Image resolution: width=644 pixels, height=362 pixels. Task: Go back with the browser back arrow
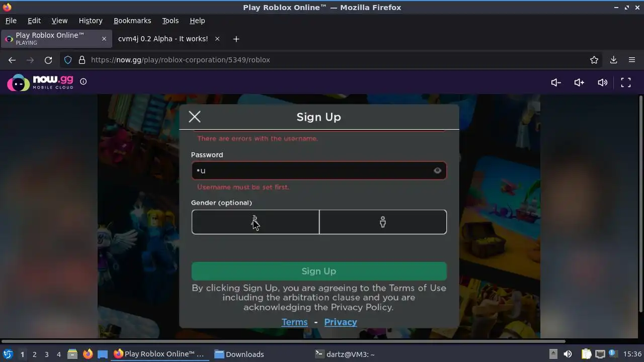12,60
